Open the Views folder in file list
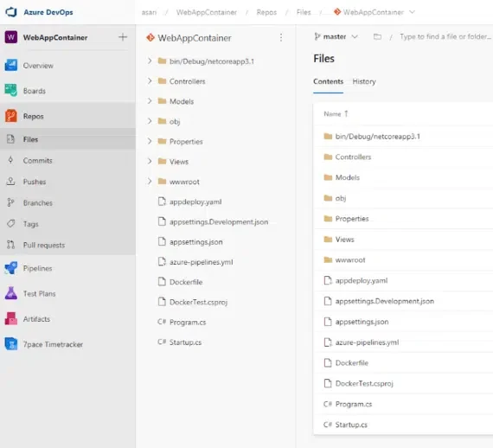 344,240
